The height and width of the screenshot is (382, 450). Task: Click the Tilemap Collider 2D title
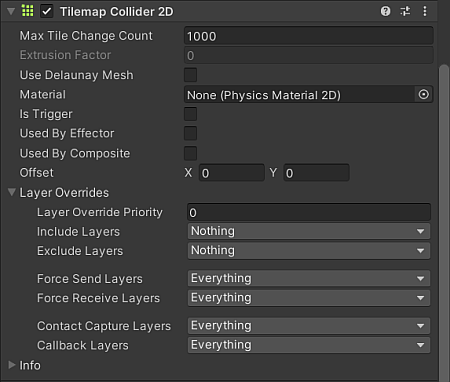(x=117, y=12)
